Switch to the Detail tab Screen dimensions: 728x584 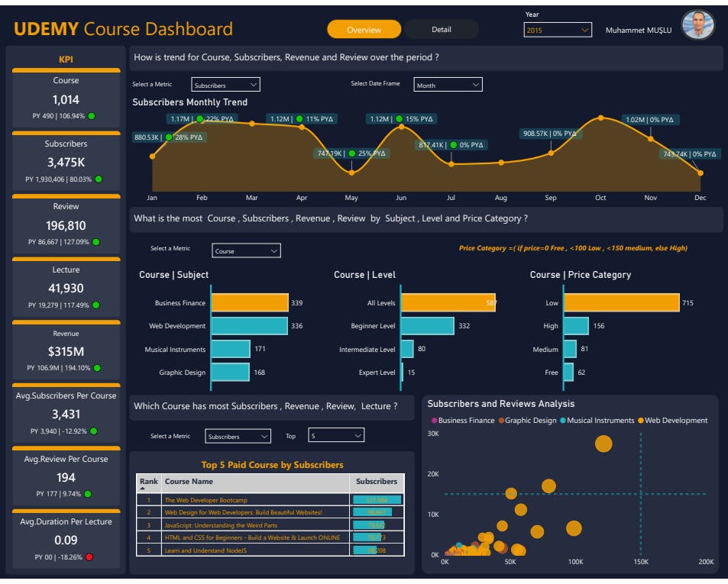pos(442,30)
